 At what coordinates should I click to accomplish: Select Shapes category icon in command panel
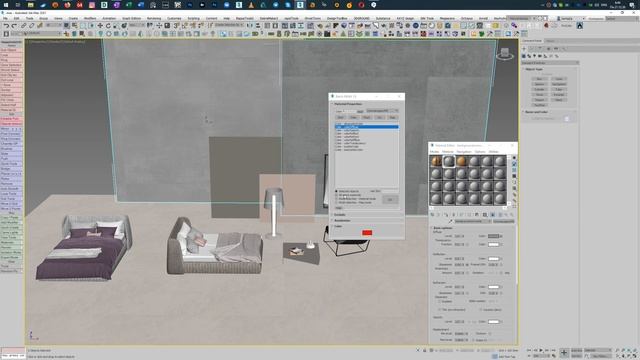529,56
